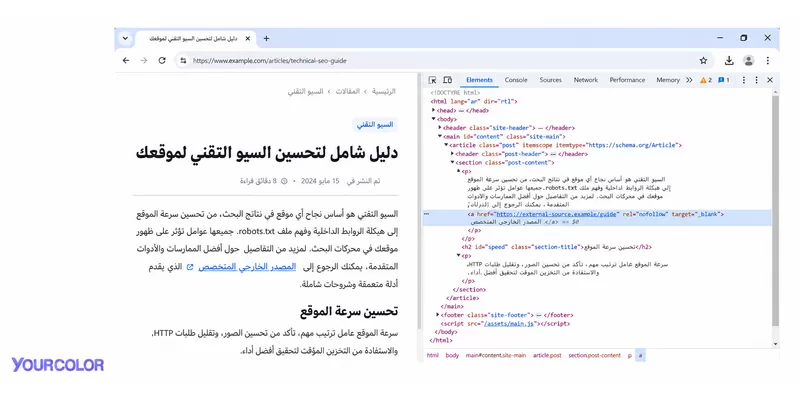
Task: Activate the inspect element picker icon
Action: [432, 80]
